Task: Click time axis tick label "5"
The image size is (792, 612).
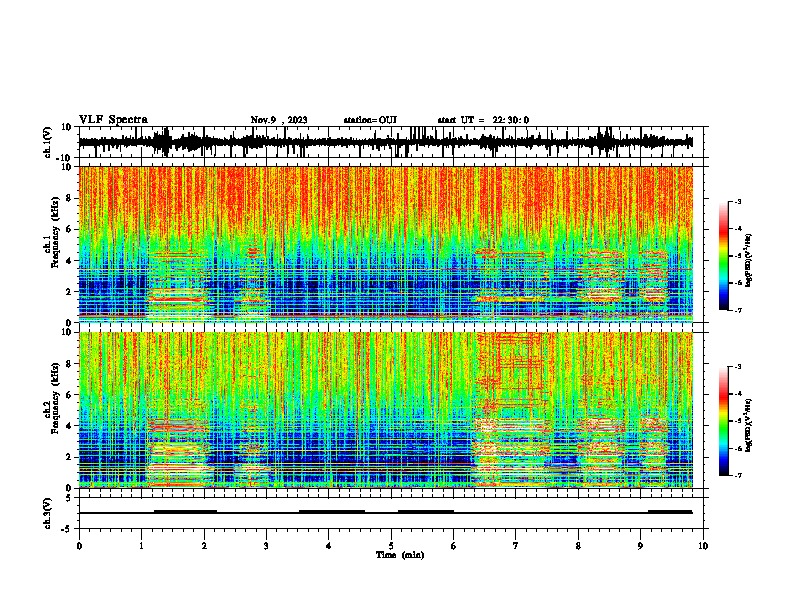Action: click(x=391, y=546)
